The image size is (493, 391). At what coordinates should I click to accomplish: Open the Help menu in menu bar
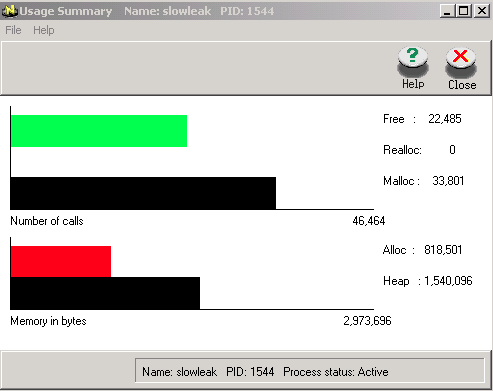(x=44, y=30)
